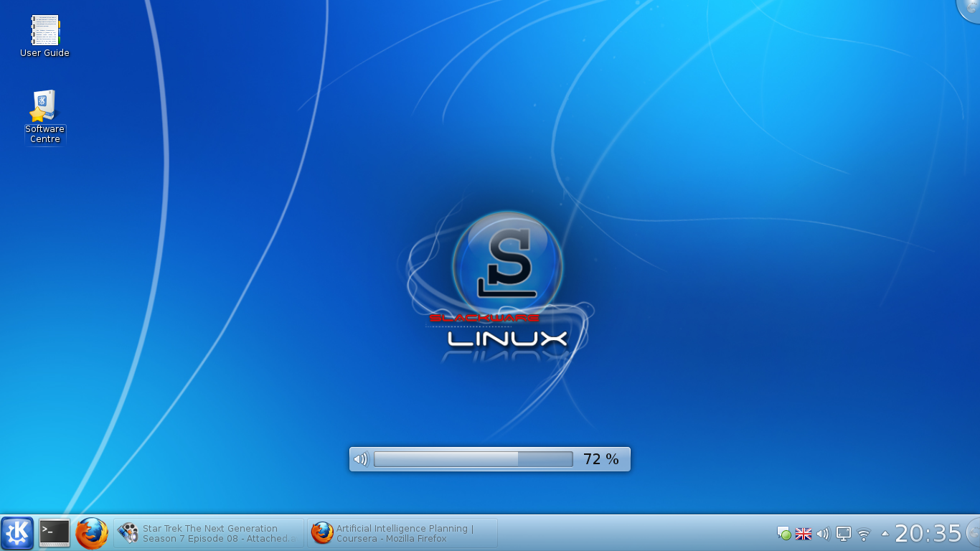
Task: Open the display settings tray icon
Action: [844, 534]
